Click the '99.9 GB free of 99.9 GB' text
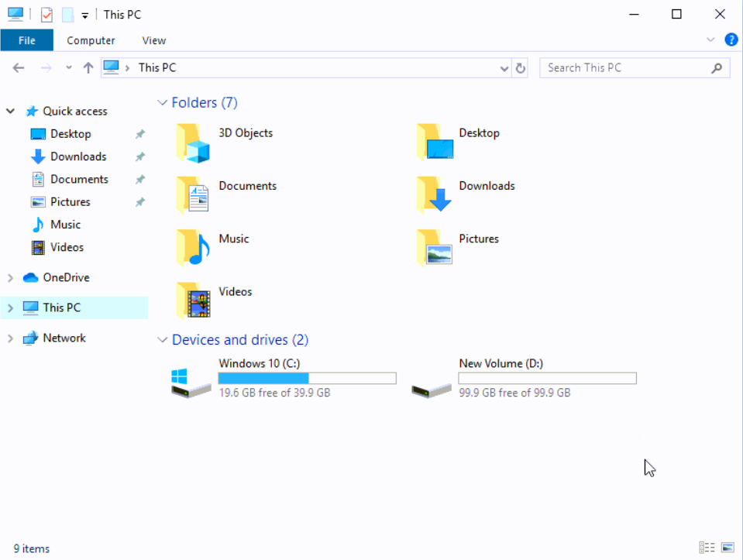The width and height of the screenshot is (743, 560). (514, 393)
